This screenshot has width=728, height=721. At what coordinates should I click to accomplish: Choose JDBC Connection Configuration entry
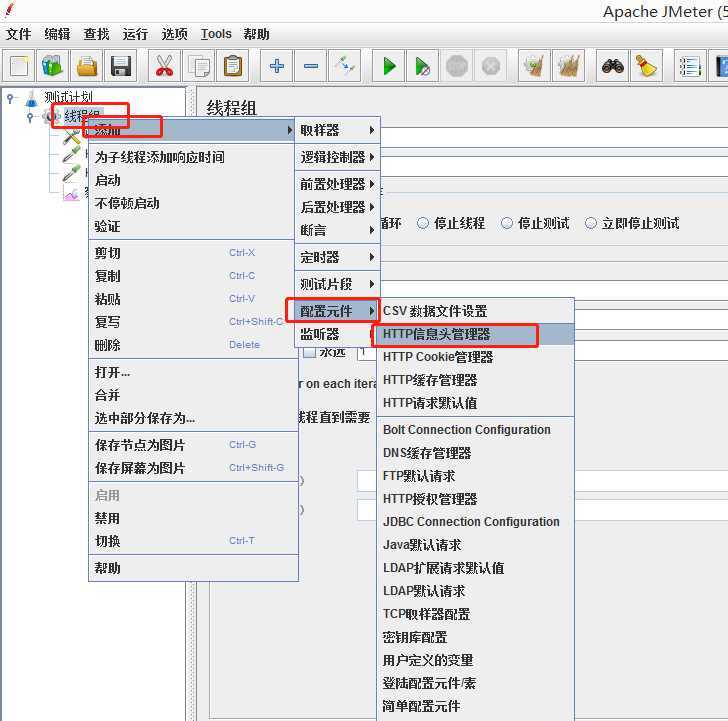[x=475, y=522]
